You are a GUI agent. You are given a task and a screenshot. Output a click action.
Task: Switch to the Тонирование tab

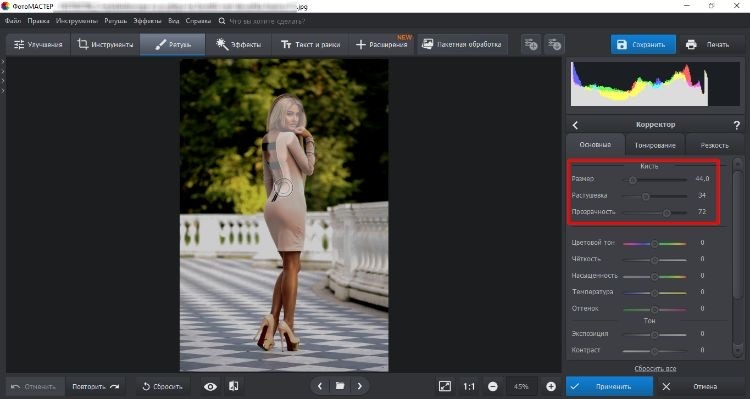click(x=655, y=145)
